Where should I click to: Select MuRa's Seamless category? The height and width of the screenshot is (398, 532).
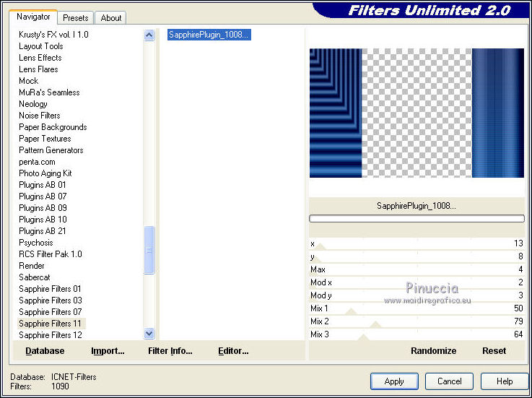coord(49,92)
